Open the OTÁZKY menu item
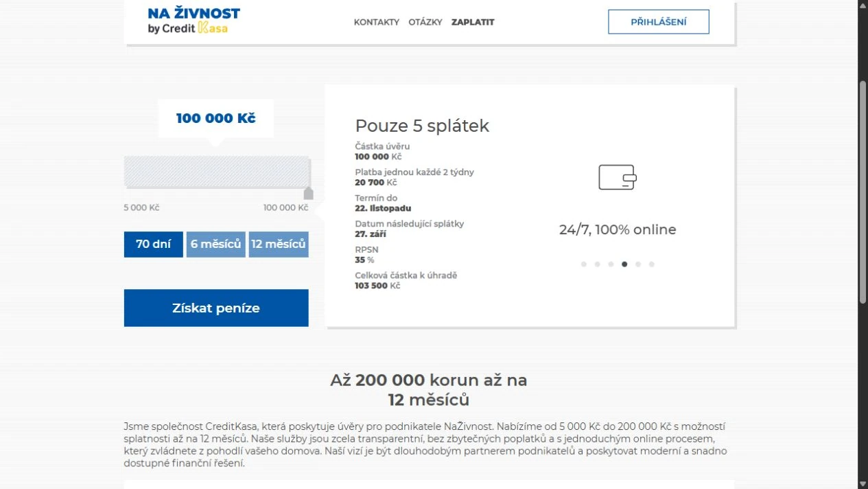868x489 pixels. [x=425, y=22]
